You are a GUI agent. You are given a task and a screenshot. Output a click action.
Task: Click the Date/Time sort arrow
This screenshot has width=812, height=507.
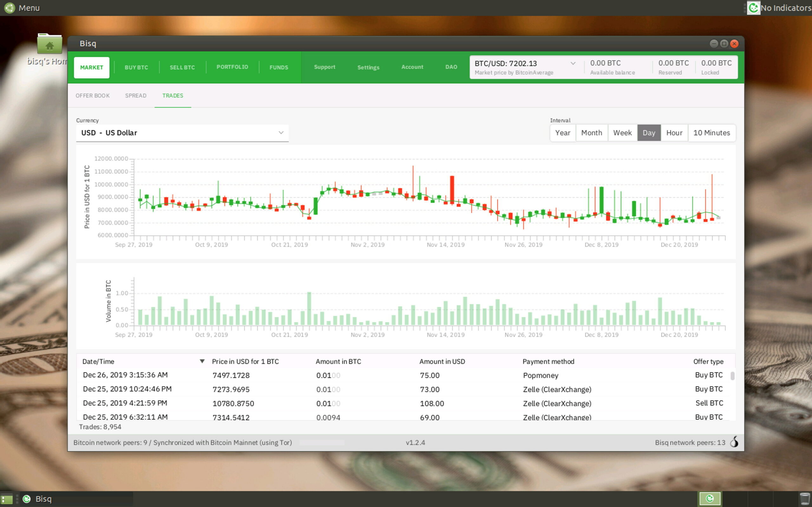(x=202, y=361)
